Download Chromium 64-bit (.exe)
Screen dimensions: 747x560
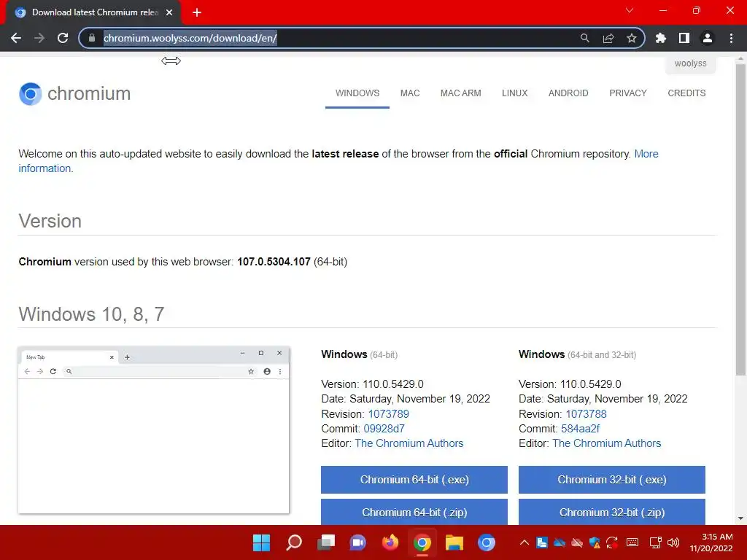point(414,480)
